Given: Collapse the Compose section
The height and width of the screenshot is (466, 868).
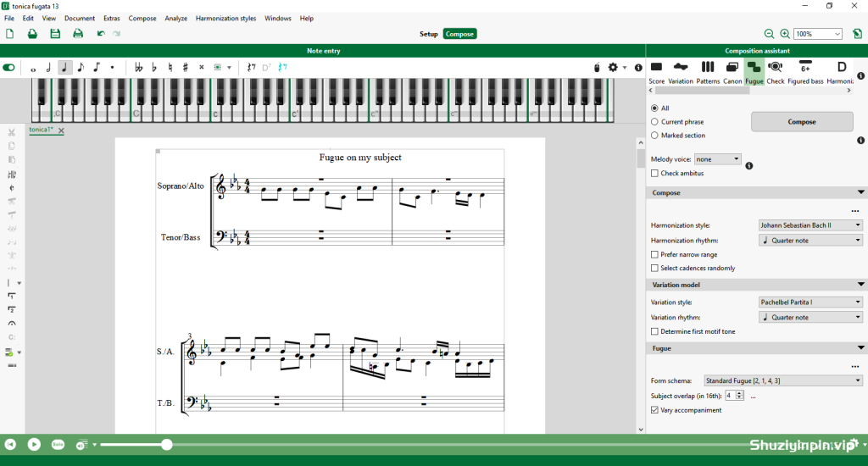Looking at the screenshot, I should (861, 192).
